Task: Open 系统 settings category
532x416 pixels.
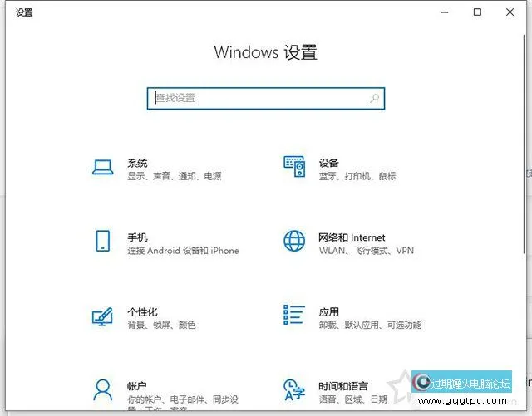Action: (137, 163)
